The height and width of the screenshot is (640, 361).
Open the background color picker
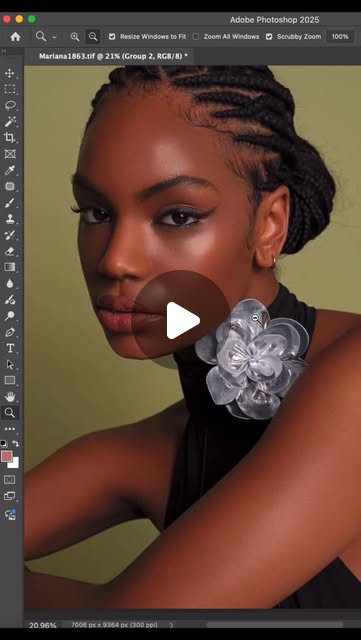15,464
